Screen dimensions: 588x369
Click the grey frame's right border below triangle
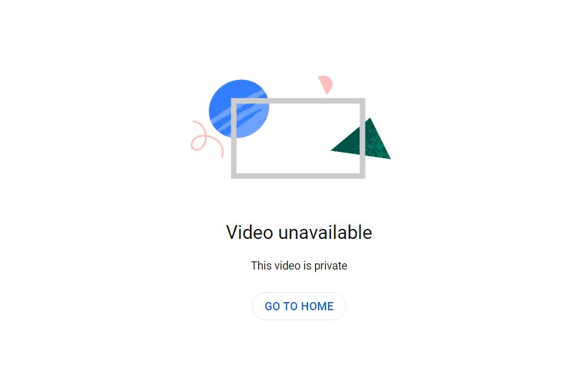(x=362, y=165)
